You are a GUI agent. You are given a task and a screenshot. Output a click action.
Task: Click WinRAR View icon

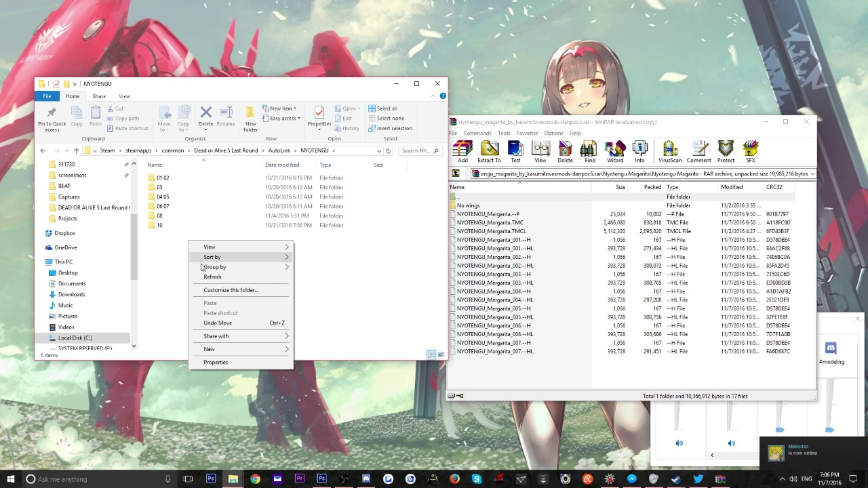[540, 152]
